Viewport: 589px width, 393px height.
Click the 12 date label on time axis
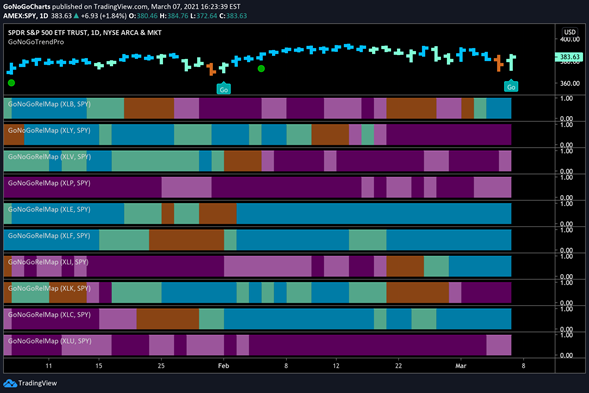click(336, 366)
